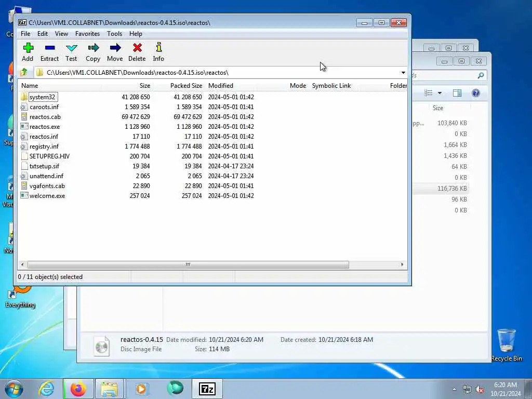Click the scroll right arrow

[x=403, y=264]
